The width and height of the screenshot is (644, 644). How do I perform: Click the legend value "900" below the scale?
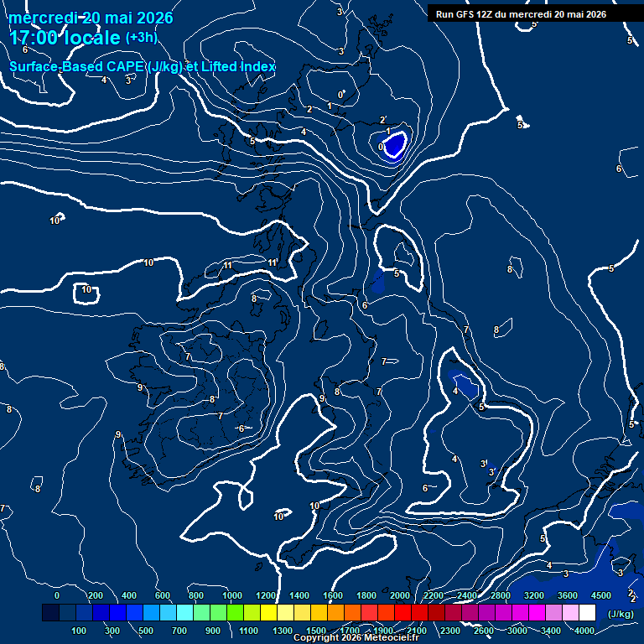point(213,631)
